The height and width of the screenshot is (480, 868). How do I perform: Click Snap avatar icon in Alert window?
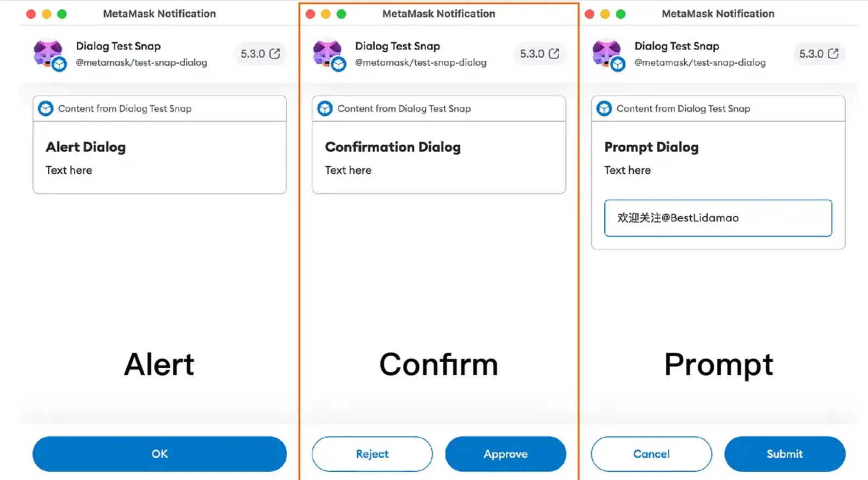point(49,54)
